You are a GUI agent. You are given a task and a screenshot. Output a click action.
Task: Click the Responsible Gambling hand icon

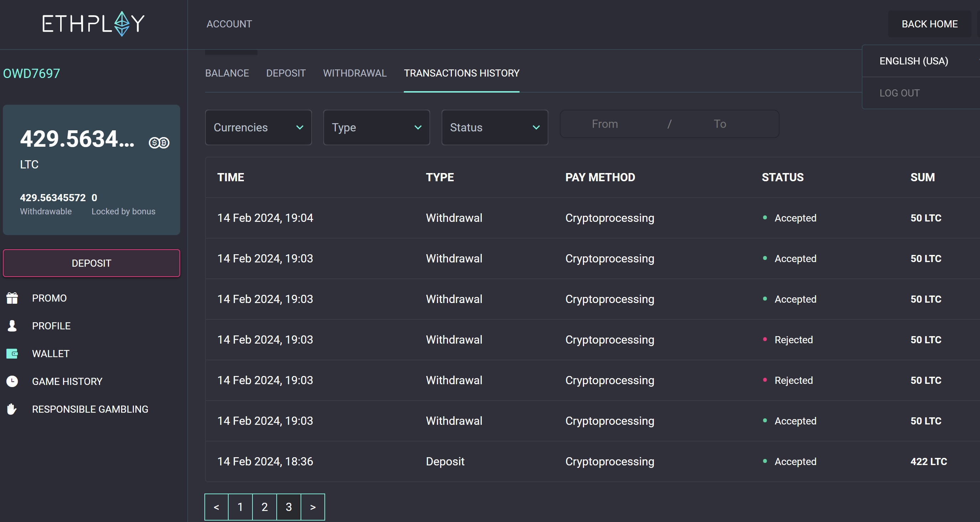tap(12, 409)
